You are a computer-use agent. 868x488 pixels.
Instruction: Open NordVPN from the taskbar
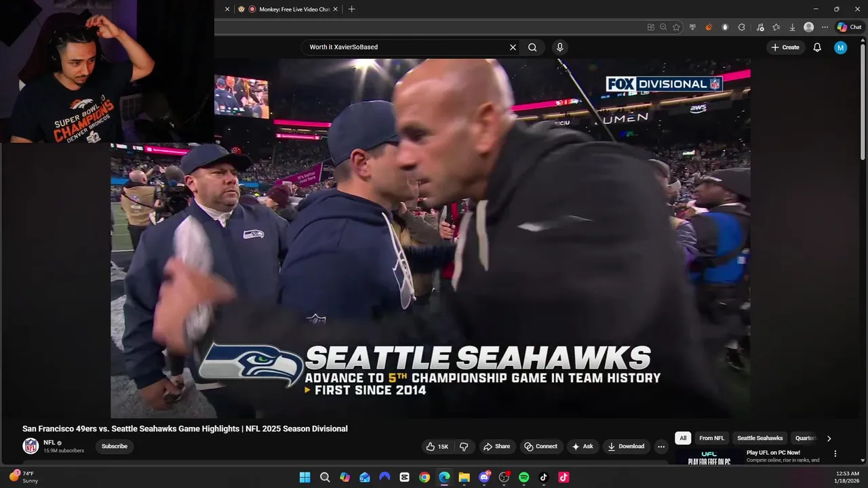384,477
